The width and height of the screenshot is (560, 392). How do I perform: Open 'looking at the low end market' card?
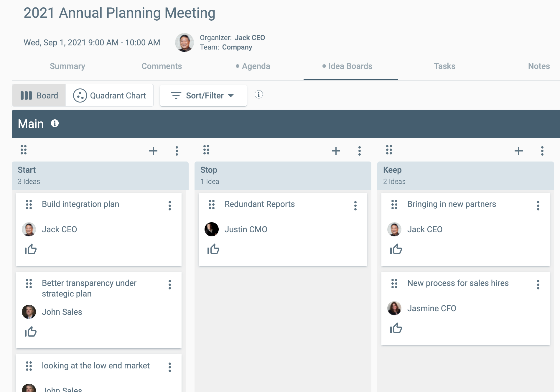click(x=95, y=365)
